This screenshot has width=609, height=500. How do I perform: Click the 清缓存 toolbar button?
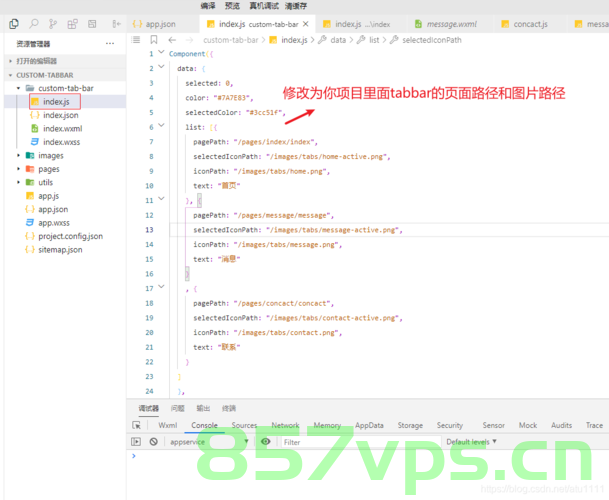296,6
